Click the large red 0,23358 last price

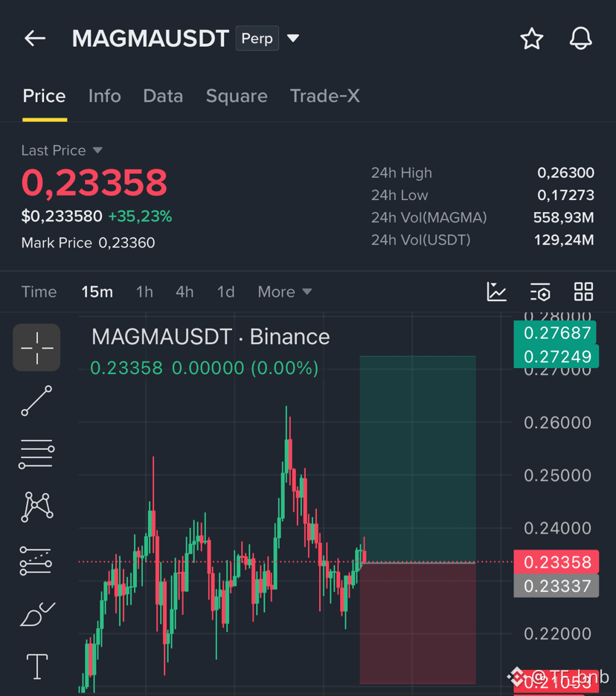[94, 182]
